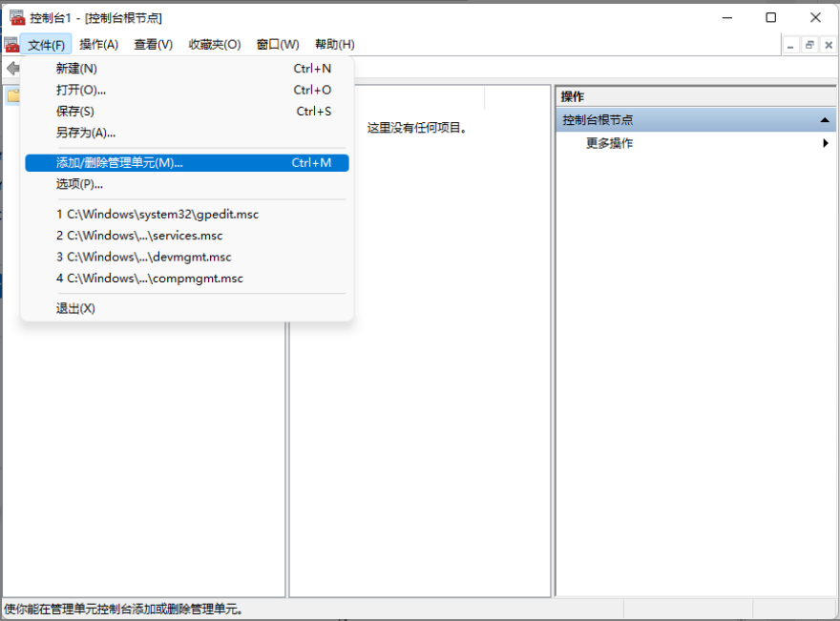Choose 保存(S) from the file menu

pos(187,112)
